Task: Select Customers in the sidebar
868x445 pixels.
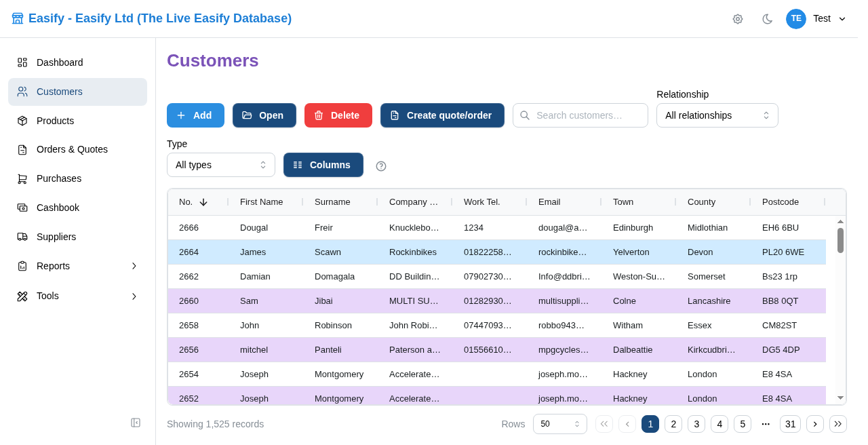Action: pos(77,92)
